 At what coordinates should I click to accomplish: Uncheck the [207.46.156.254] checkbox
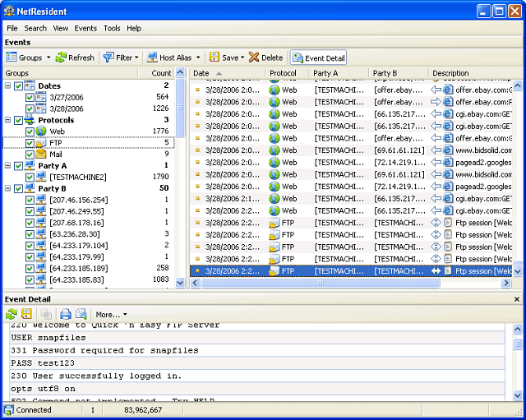pos(30,200)
